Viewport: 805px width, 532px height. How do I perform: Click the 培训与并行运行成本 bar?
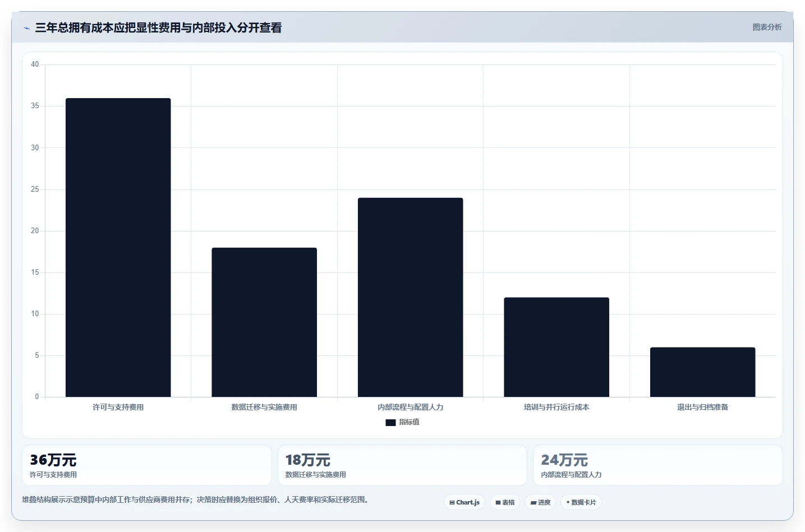[556, 347]
